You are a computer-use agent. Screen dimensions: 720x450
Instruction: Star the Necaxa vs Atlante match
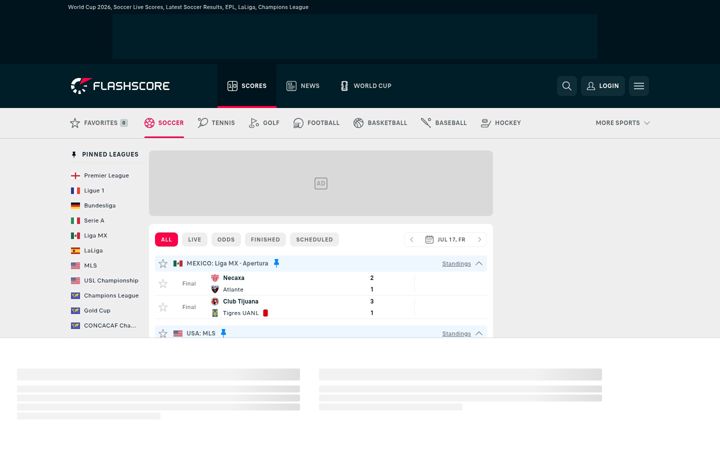[x=163, y=283]
